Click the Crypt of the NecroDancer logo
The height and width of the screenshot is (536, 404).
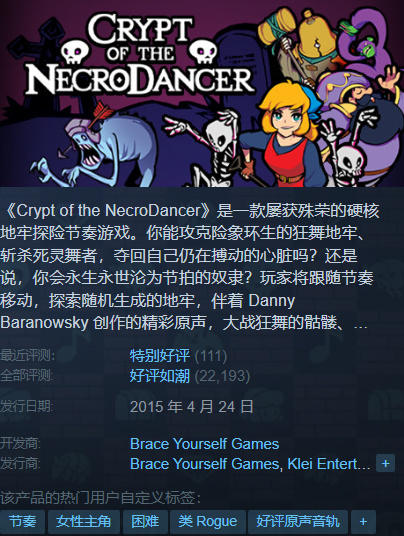(x=140, y=55)
